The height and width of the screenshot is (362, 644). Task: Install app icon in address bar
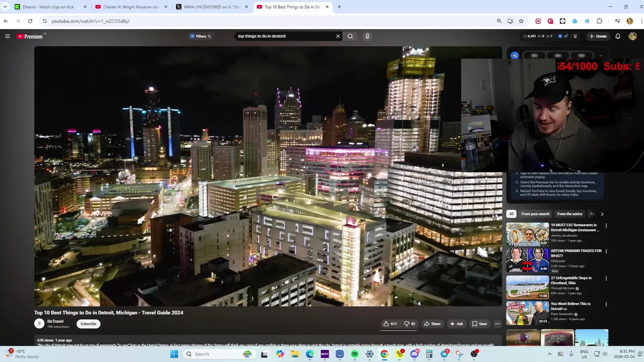pyautogui.click(x=510, y=21)
